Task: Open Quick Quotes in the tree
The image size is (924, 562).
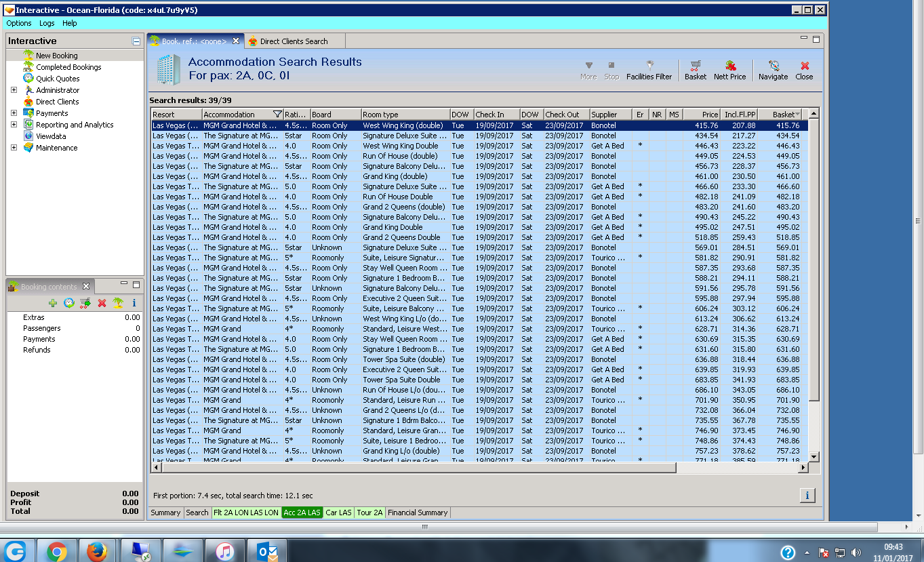Action: tap(58, 79)
